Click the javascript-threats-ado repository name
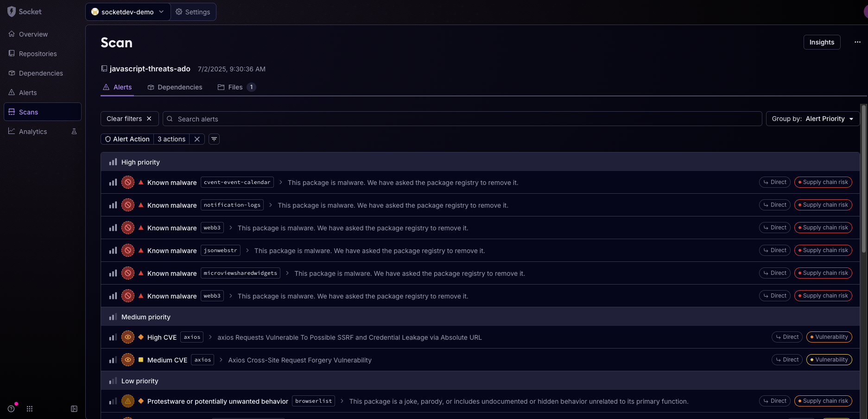This screenshot has width=868, height=419. 150,69
